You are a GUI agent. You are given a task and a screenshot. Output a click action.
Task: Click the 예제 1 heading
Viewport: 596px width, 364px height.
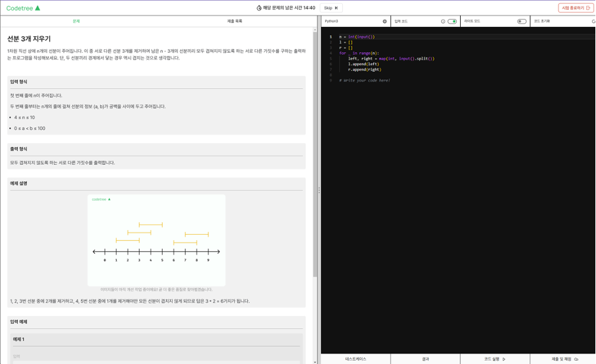[x=18, y=340]
